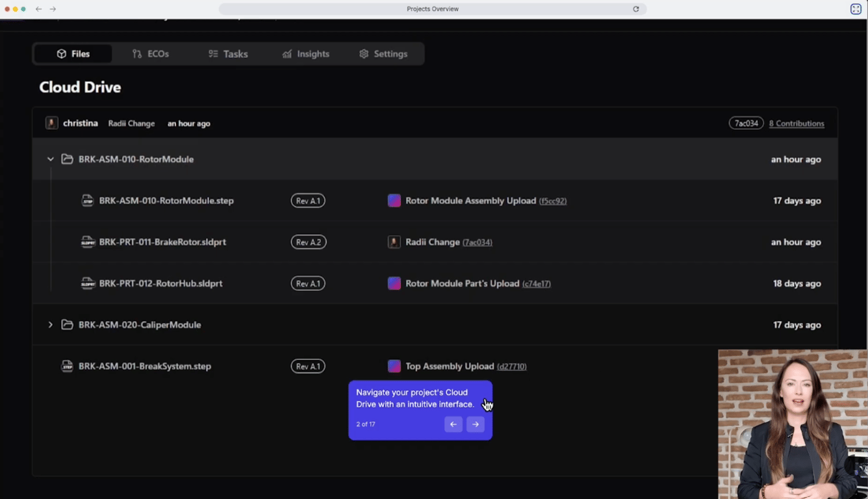Screen dimensions: 868x499
Task: Click the SLDPRT file icon for BRK-PRT-011-BrakeRotor
Action: (x=87, y=242)
